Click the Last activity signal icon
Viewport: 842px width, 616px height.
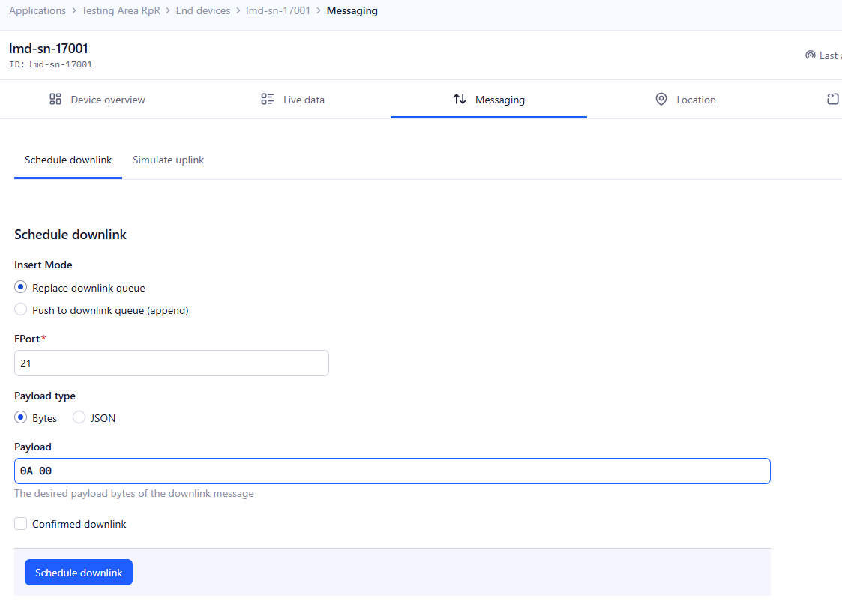(x=811, y=55)
